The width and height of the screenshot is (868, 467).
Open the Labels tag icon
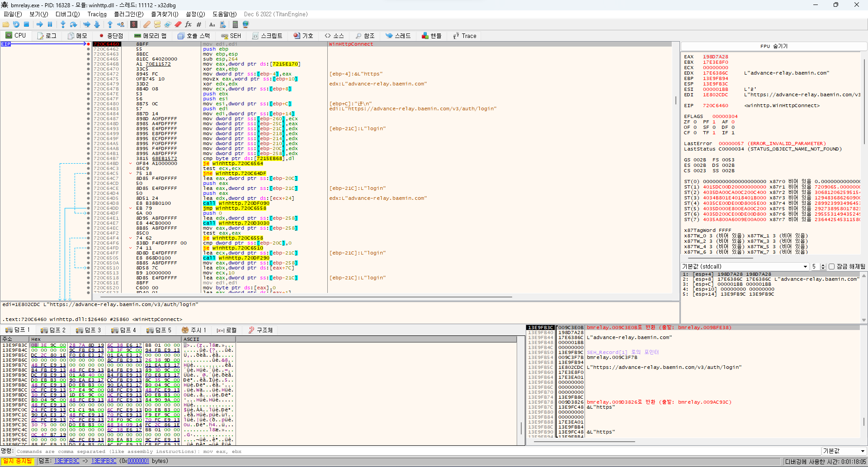[168, 24]
